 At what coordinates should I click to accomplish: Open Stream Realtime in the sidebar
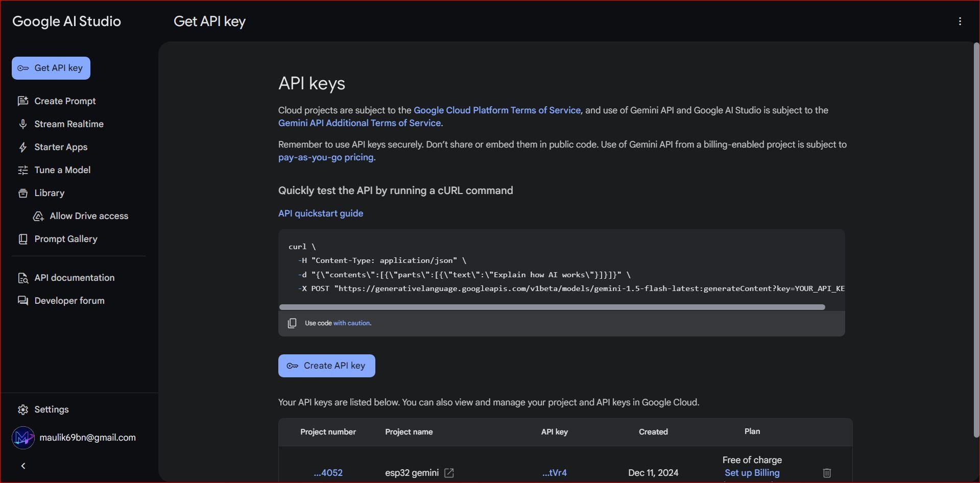pos(69,124)
